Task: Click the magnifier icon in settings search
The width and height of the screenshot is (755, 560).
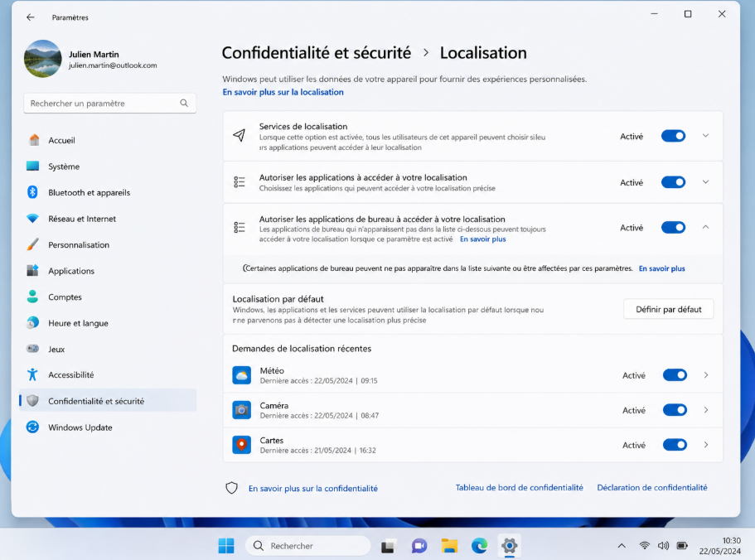Action: pos(184,103)
